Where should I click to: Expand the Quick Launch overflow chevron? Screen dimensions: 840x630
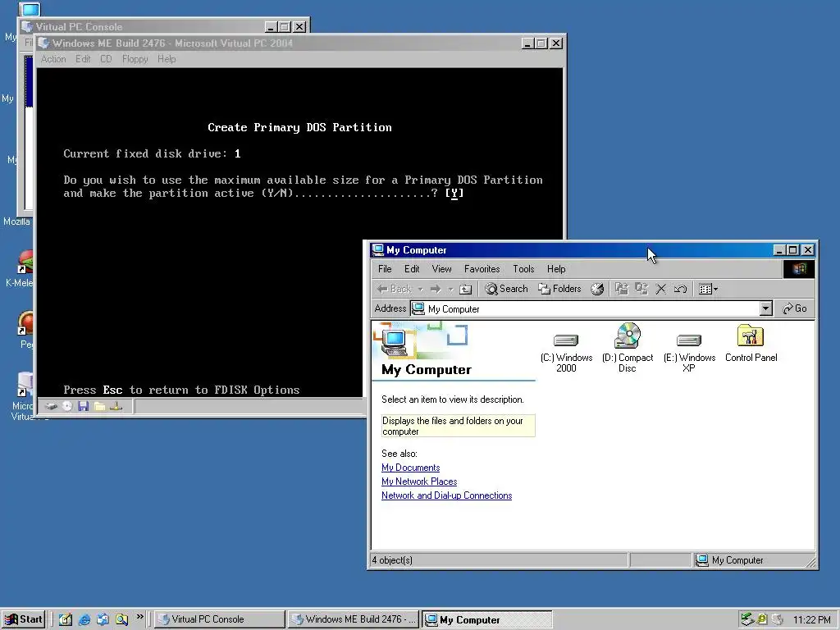[139, 617]
